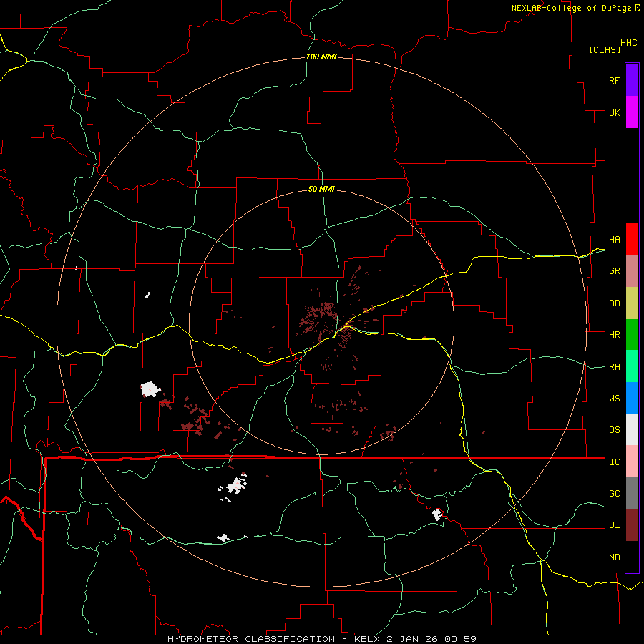Click the light pink IC swatch
The height and width of the screenshot is (644, 644).
tap(632, 462)
